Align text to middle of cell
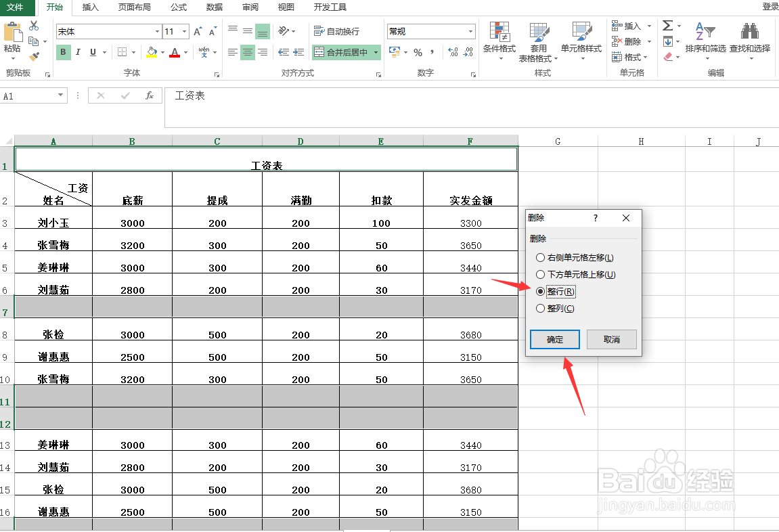This screenshot has height=532, width=779. [x=248, y=31]
